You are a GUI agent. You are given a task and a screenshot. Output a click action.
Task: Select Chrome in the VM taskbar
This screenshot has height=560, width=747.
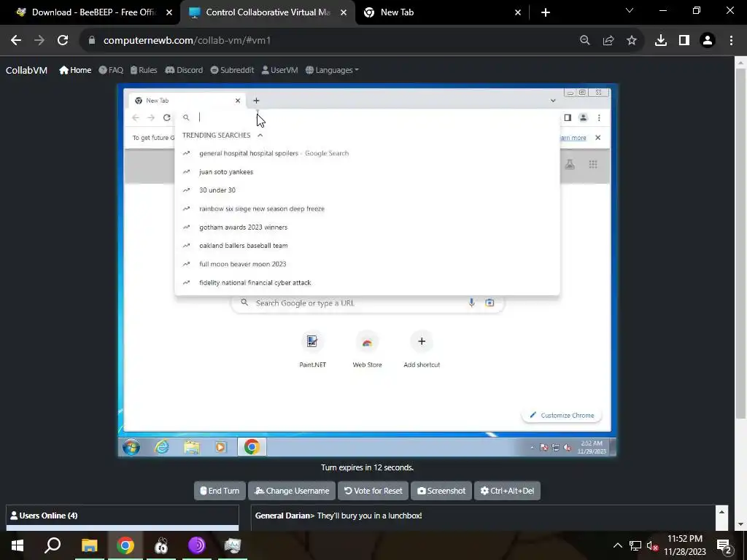[252, 447]
